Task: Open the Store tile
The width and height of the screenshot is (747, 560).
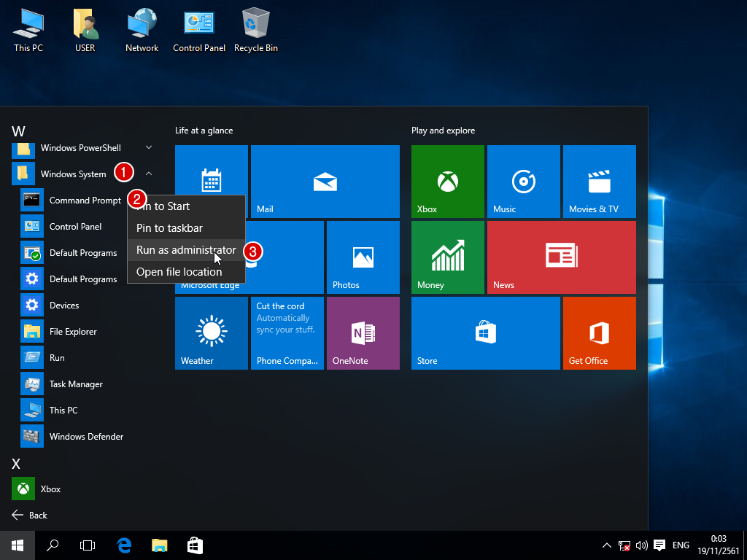Action: (x=485, y=332)
